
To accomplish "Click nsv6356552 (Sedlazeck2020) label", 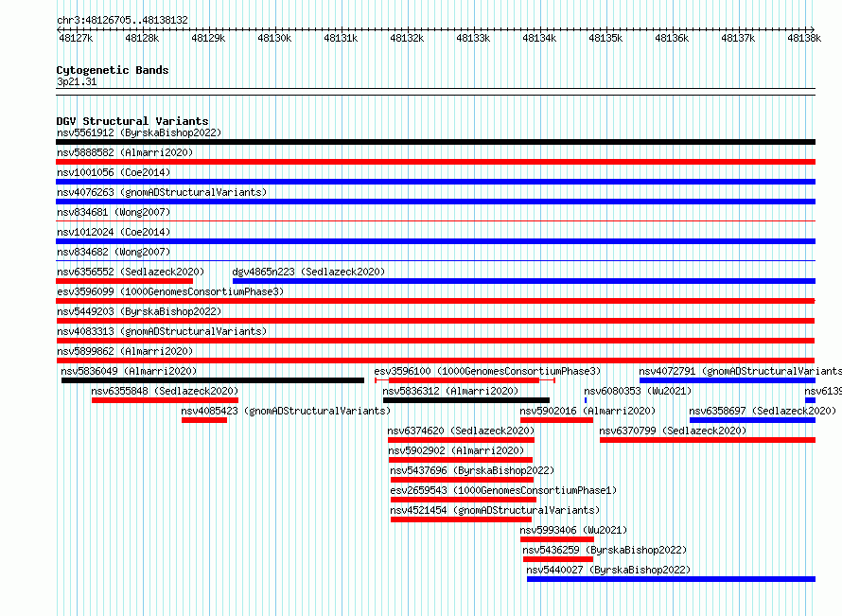I will 131,272.
